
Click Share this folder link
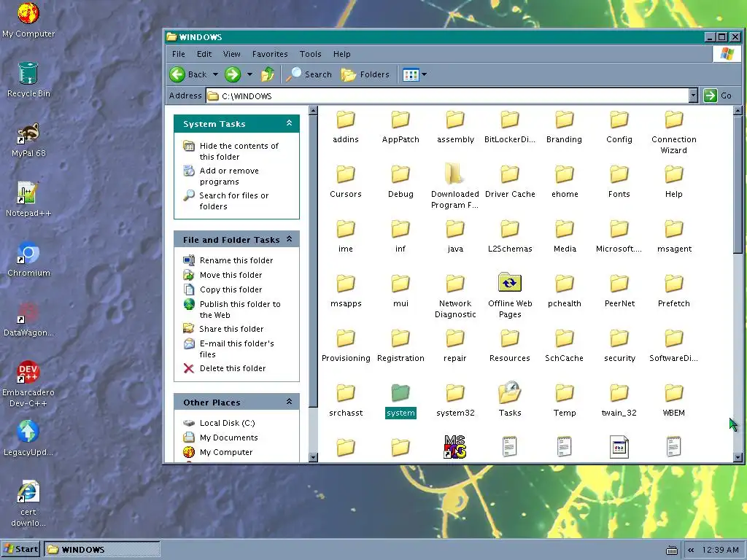[224, 329]
